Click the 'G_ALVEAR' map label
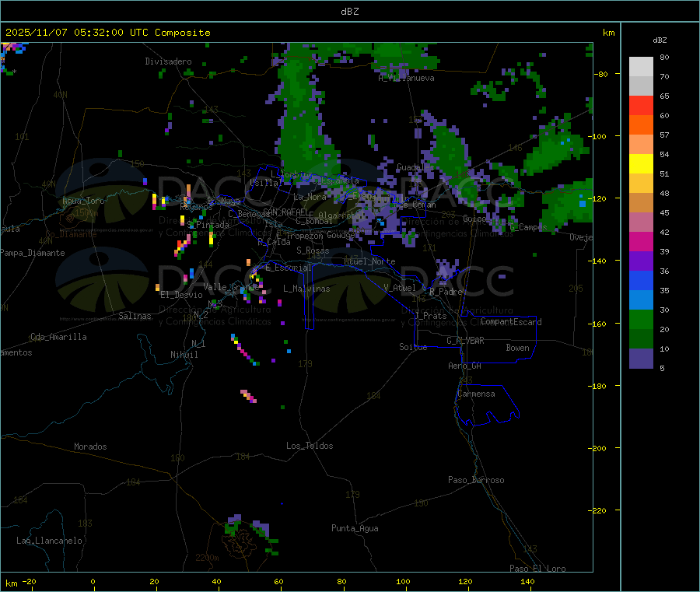The image size is (700, 592). [465, 341]
